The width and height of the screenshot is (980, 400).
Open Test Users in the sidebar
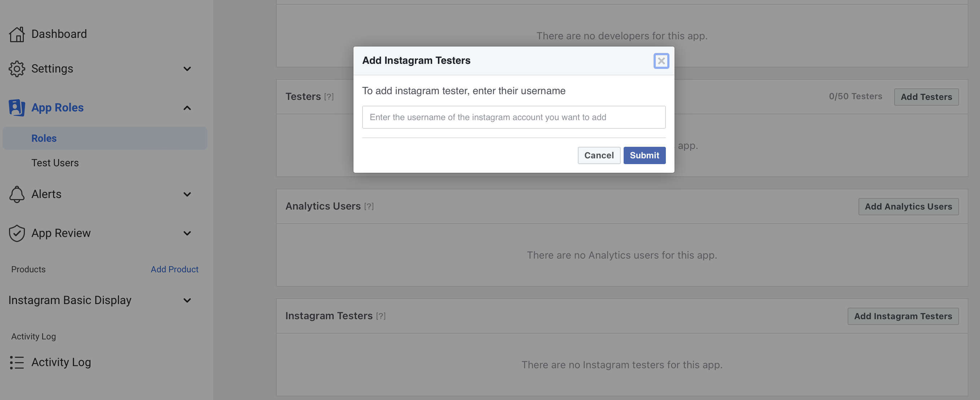point(55,163)
